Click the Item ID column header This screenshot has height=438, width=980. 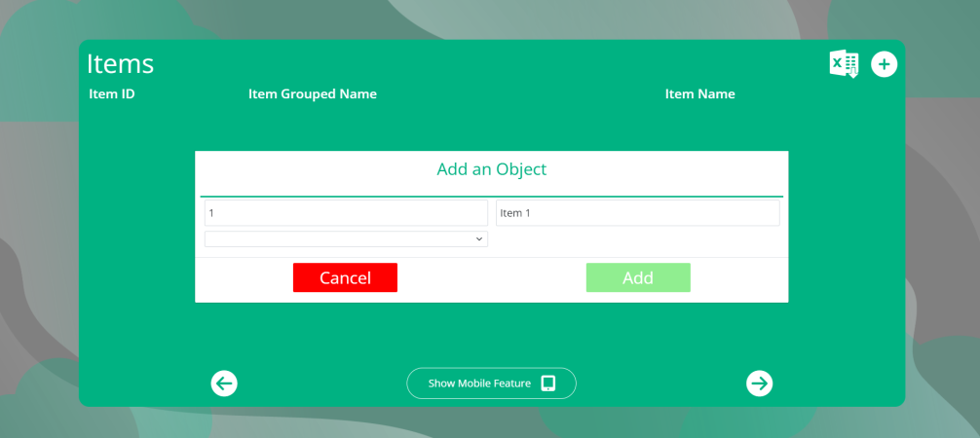coord(112,94)
